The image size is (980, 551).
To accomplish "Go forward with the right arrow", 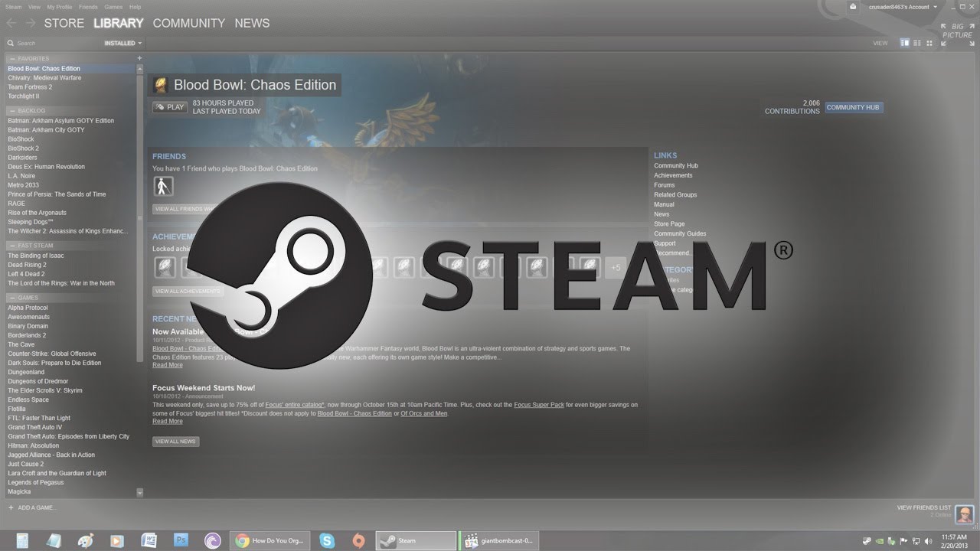I will (x=31, y=23).
